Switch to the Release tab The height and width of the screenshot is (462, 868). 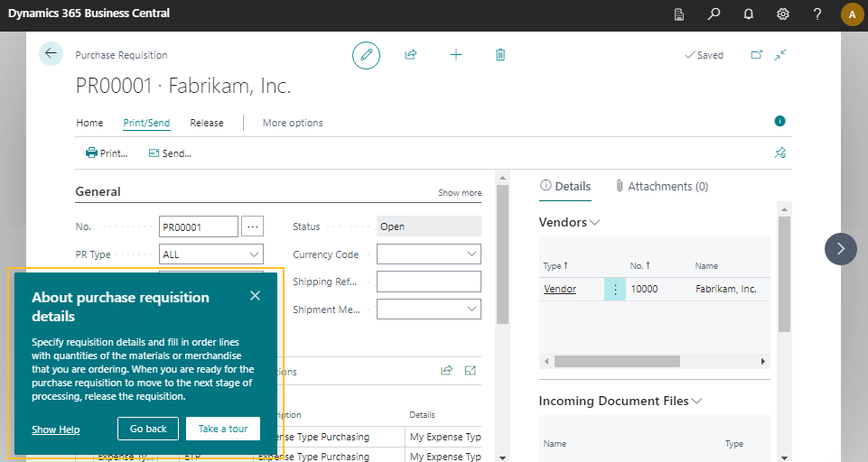coord(207,123)
